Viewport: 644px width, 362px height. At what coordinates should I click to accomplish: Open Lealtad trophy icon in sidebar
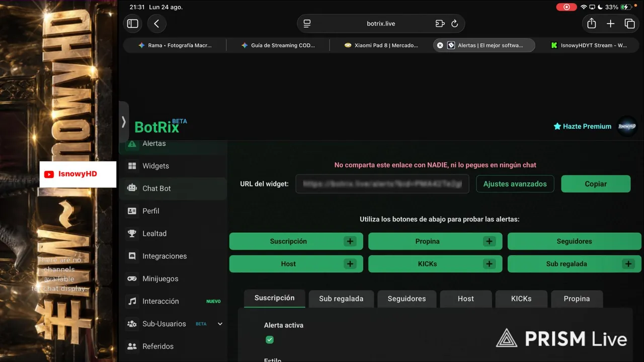132,233
